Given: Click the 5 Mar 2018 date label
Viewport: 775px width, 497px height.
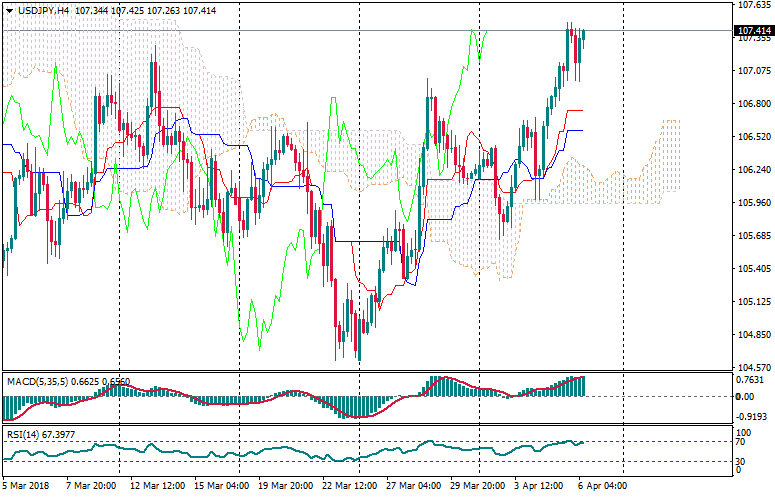Looking at the screenshot, I should 24,486.
